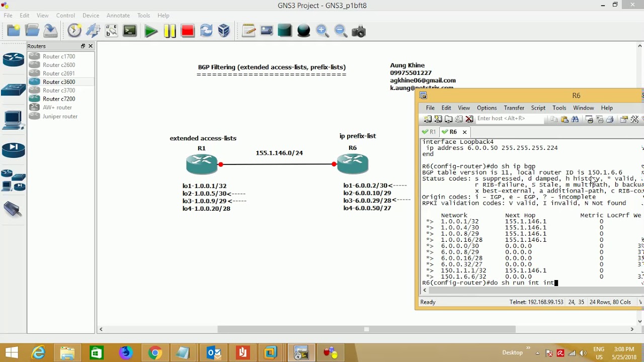Screen dimensions: 644x362
Task: Select the add note tool
Action: pos(249,31)
